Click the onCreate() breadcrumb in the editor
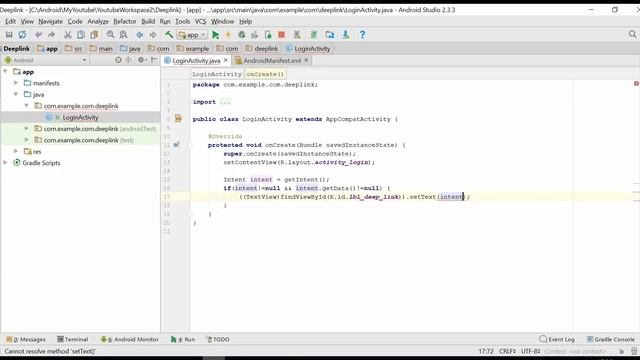 point(265,74)
